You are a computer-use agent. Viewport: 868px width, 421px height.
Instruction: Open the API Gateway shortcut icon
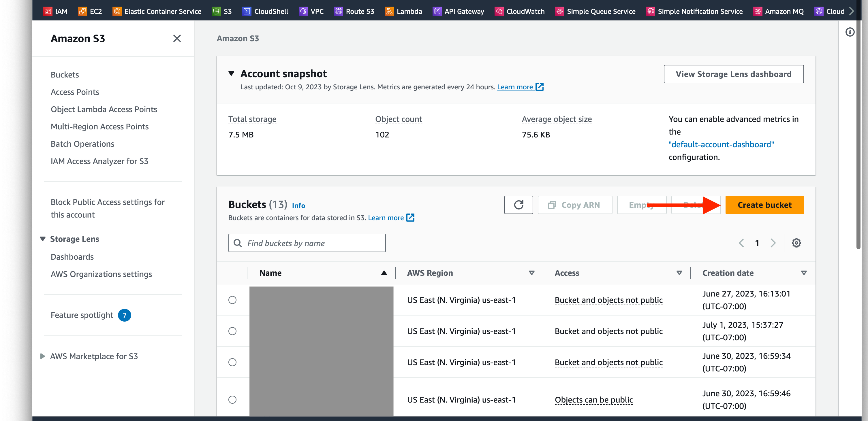click(437, 11)
